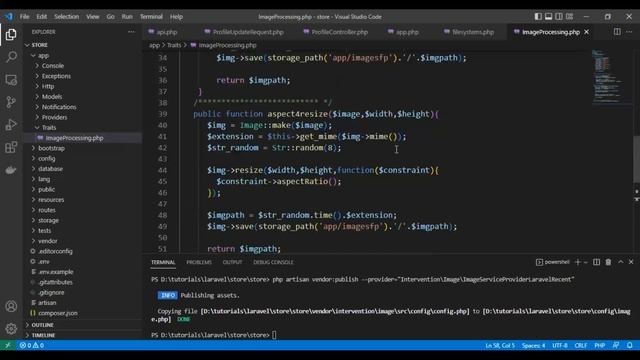
Task: Open the Accounts menu icon
Action: click(11, 306)
